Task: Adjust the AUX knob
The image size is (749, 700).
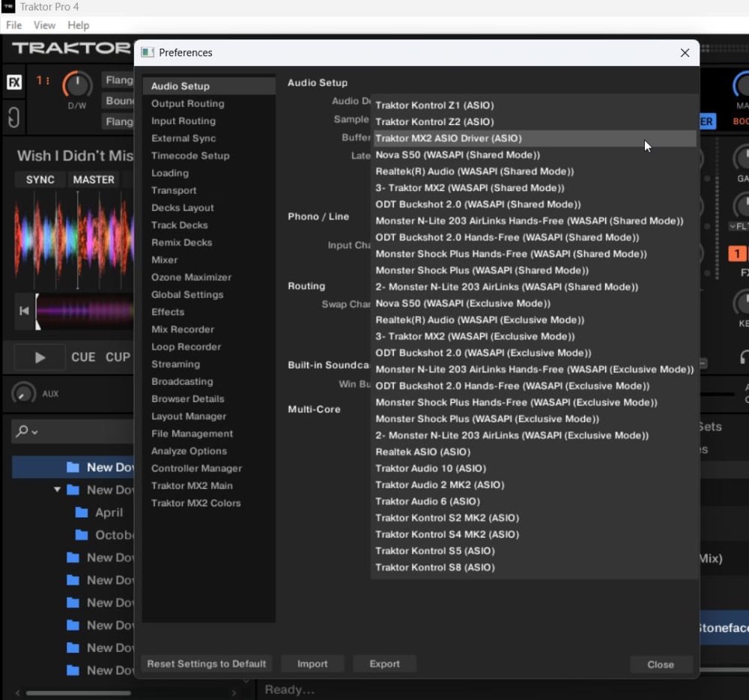Action: (x=23, y=394)
